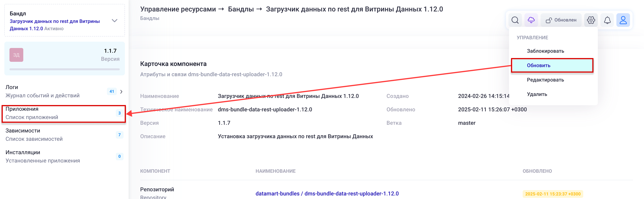Click the cloud sync icon near the search
Viewport: 644px width, 199px height.
(531, 20)
